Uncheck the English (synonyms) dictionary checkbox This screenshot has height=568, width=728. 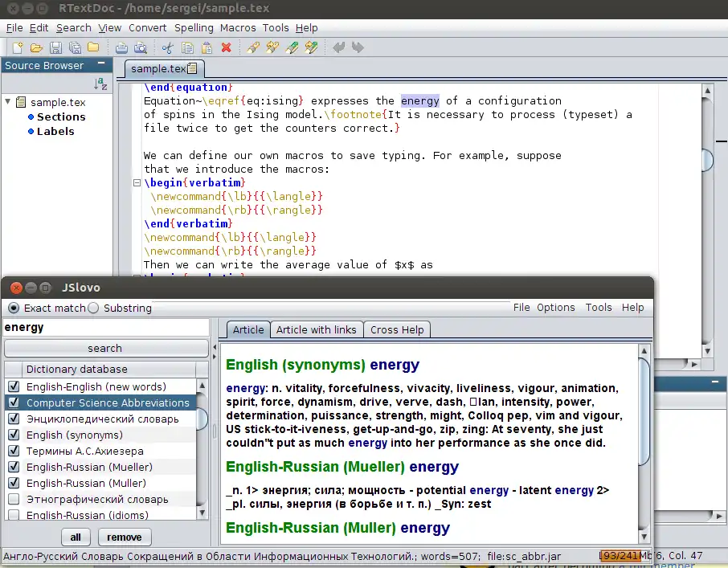click(x=14, y=435)
